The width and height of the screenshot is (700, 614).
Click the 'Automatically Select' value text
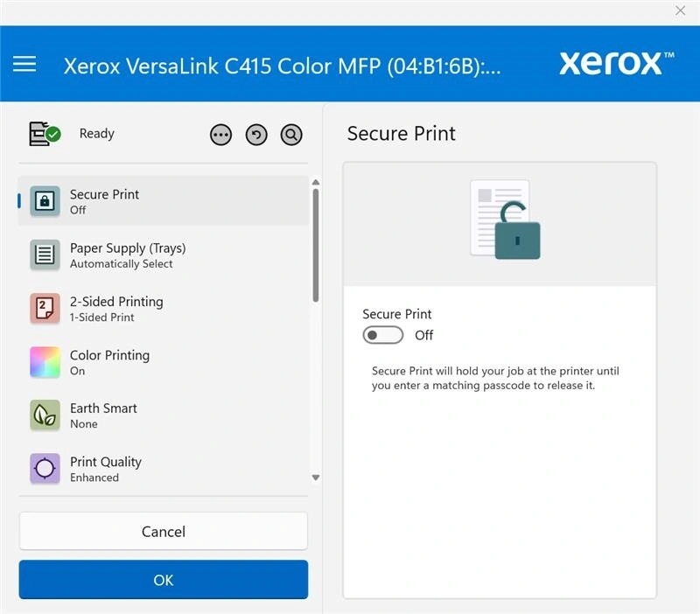[121, 264]
